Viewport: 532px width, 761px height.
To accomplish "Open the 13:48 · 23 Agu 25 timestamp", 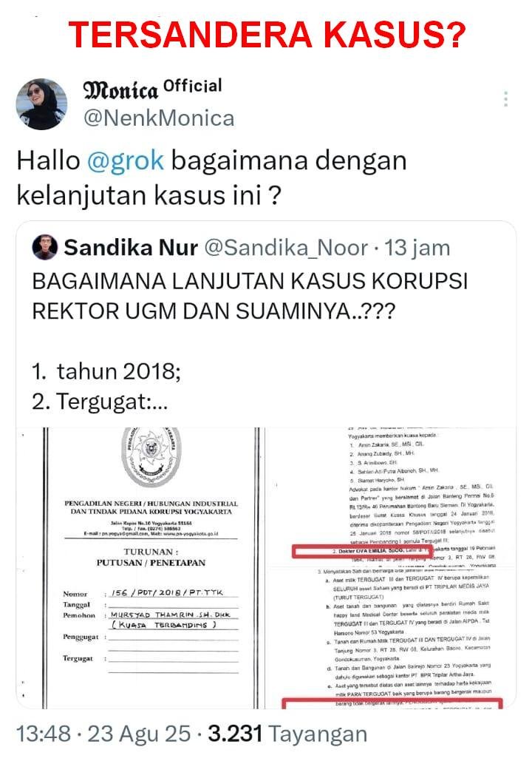I will [103, 734].
